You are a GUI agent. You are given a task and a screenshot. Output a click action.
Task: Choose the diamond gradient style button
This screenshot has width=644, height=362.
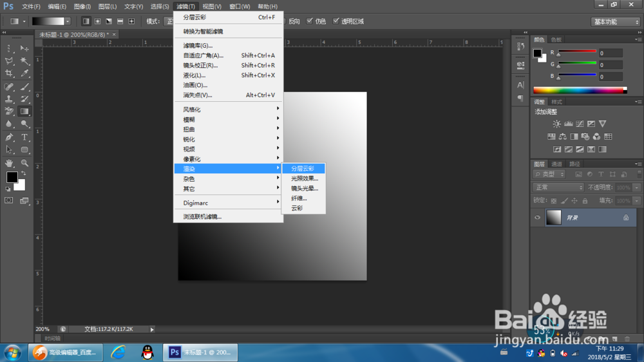pos(131,21)
